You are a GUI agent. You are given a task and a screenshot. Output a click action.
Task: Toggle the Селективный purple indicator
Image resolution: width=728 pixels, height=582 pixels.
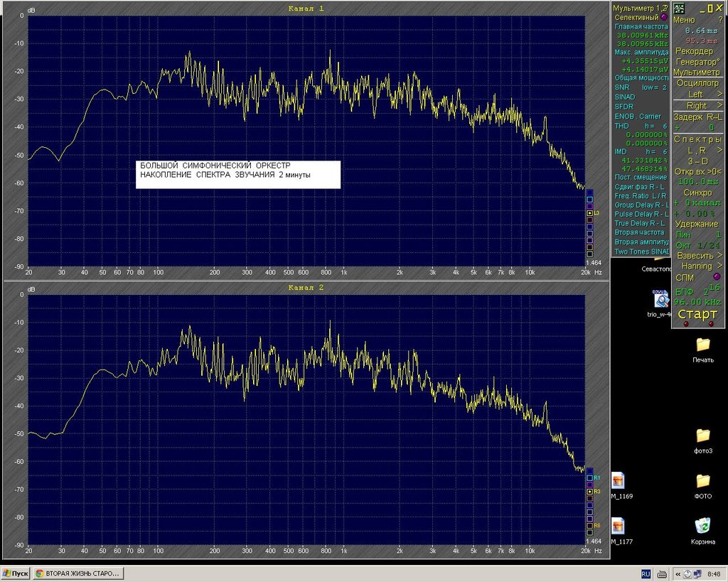[664, 16]
